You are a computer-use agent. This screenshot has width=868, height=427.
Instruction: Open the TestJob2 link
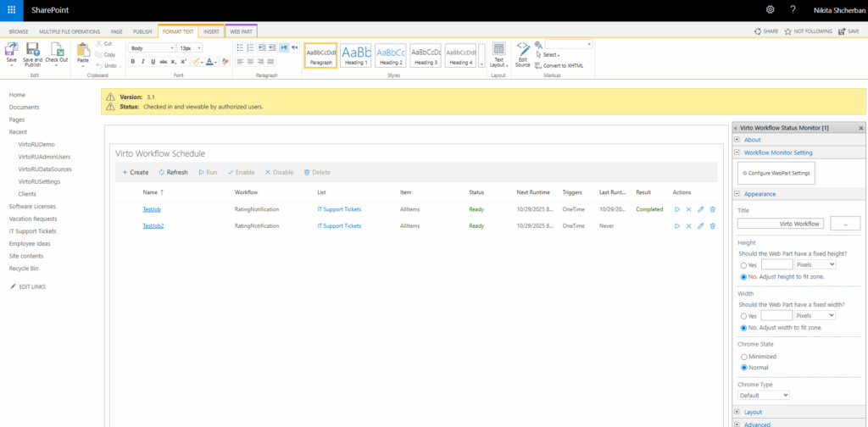coord(153,226)
